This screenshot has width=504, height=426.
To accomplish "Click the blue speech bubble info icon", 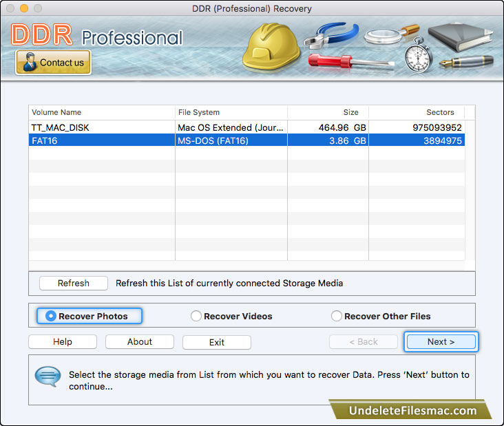I will click(x=48, y=377).
